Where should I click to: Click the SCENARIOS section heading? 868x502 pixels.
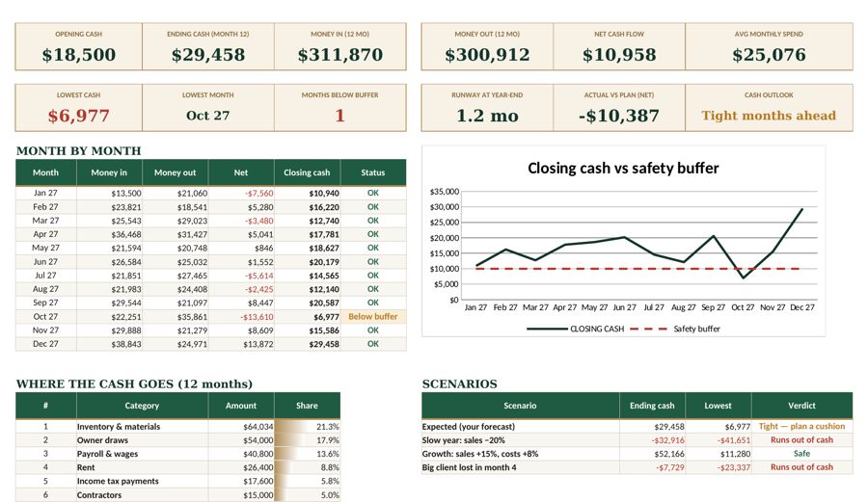(x=459, y=384)
